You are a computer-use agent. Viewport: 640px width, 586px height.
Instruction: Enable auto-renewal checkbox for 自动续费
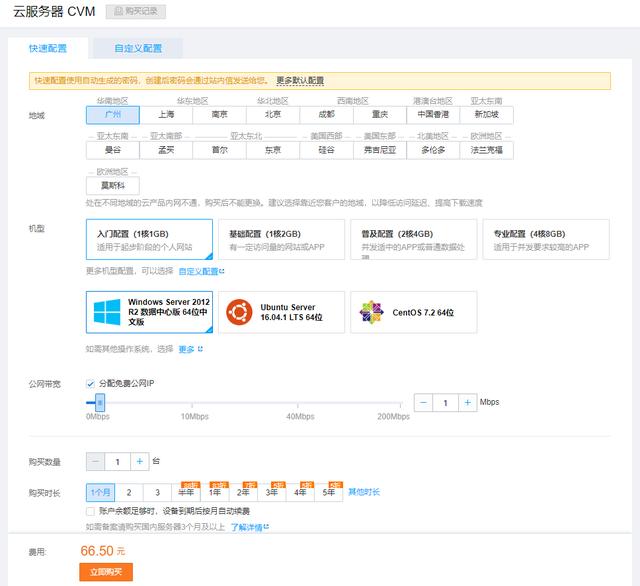(x=91, y=511)
